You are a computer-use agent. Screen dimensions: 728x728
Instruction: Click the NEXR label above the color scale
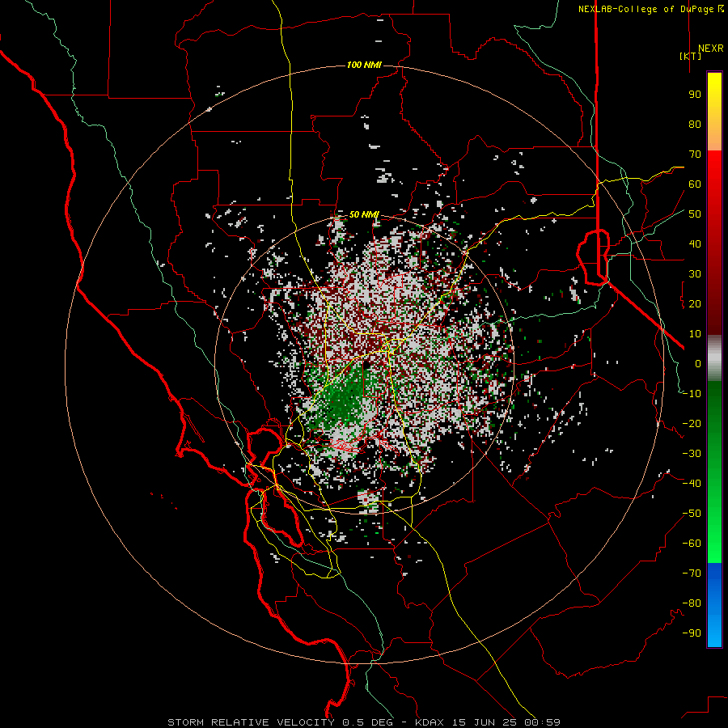click(710, 49)
